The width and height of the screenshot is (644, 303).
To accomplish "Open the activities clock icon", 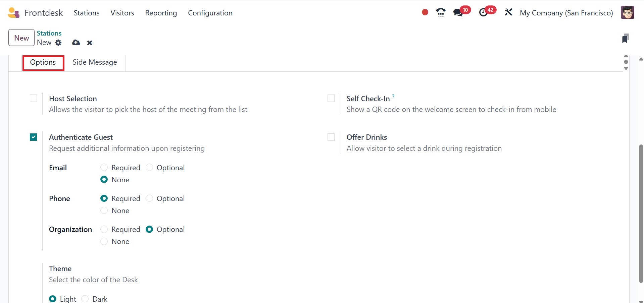I will [x=483, y=13].
